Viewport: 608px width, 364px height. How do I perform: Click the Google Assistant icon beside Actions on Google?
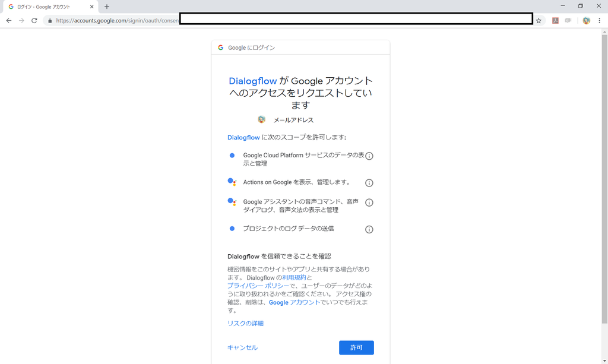[232, 182]
